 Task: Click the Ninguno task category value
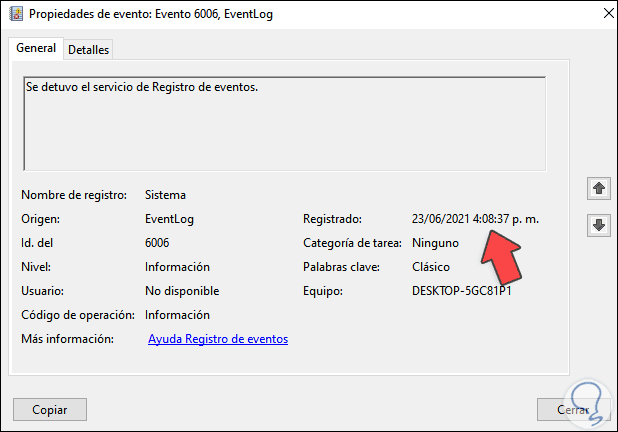[435, 243]
